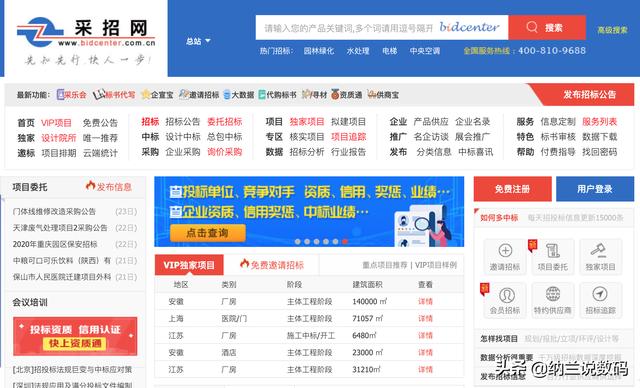Click the 发布信息 link in 项目委托
This screenshot has width=640, height=388.
click(114, 187)
